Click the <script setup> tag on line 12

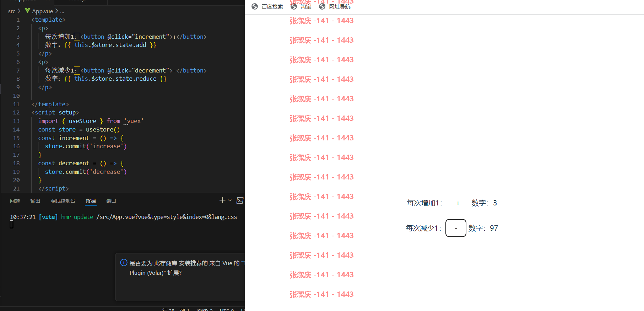[55, 112]
